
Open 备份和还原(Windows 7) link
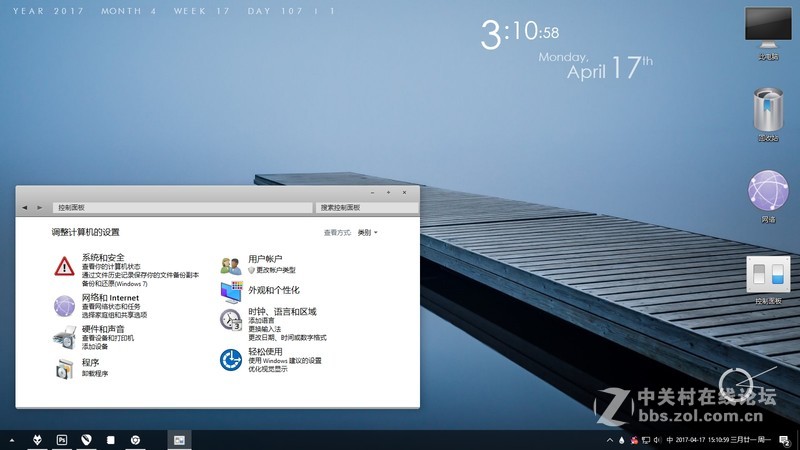pyautogui.click(x=115, y=284)
